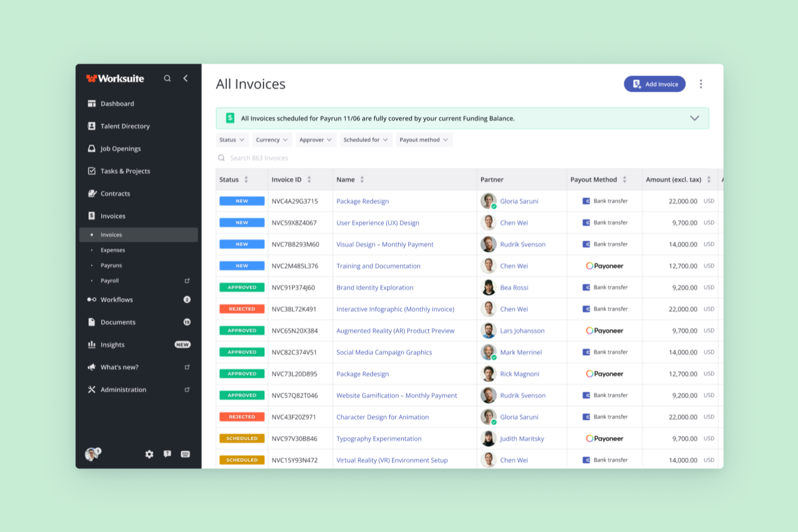Click the keyboard icon at sidebar bottom
798x532 pixels.
(185, 454)
